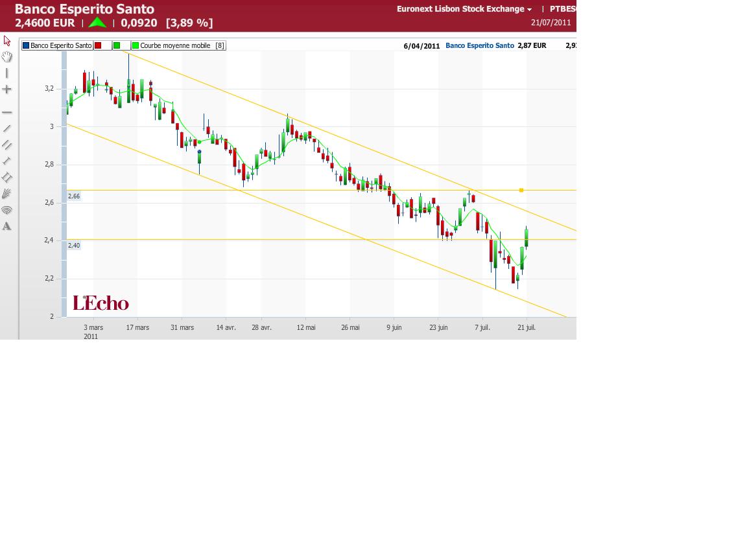Click the blue vertical price axis bar
The image size is (747, 560).
point(64,184)
